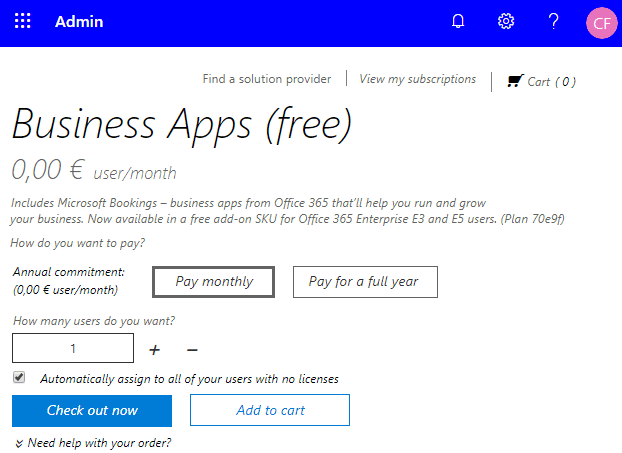The image size is (622, 453).
Task: Click Check out now button
Action: (x=92, y=411)
